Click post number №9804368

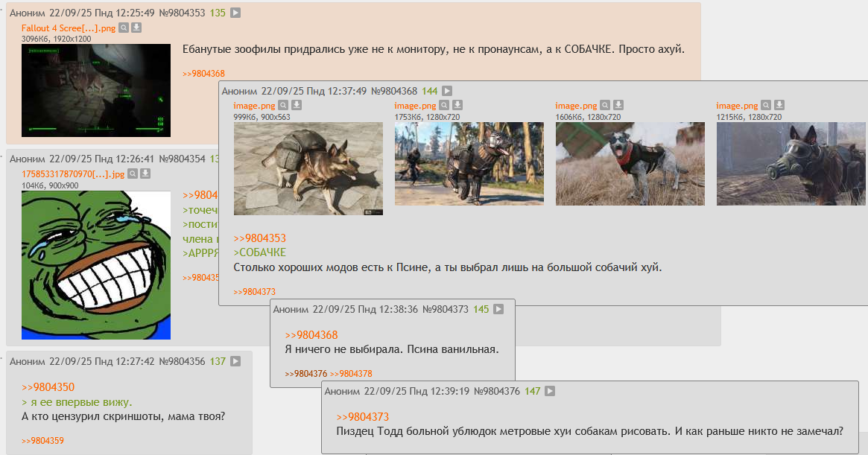coord(394,91)
